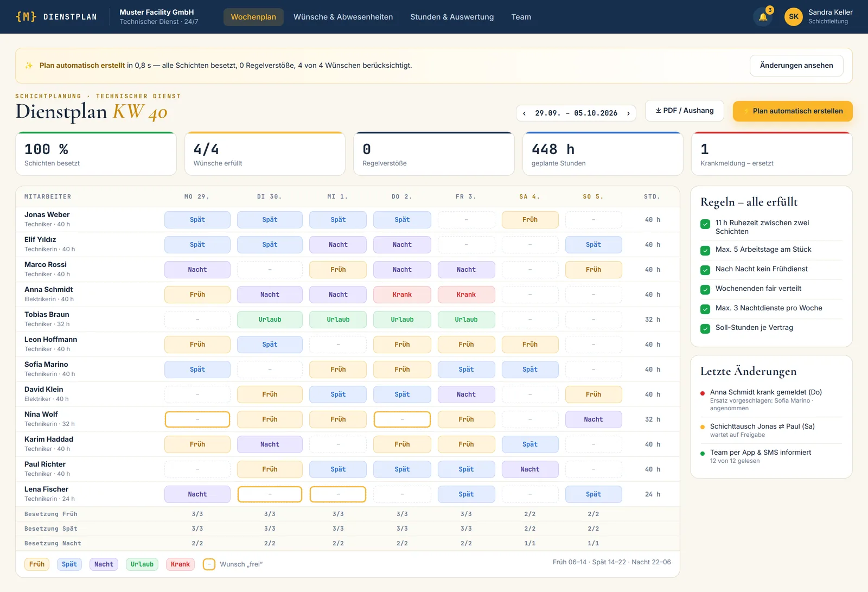Download the PDF / Aushang
Viewport: 868px width, 592px height.
pos(685,111)
